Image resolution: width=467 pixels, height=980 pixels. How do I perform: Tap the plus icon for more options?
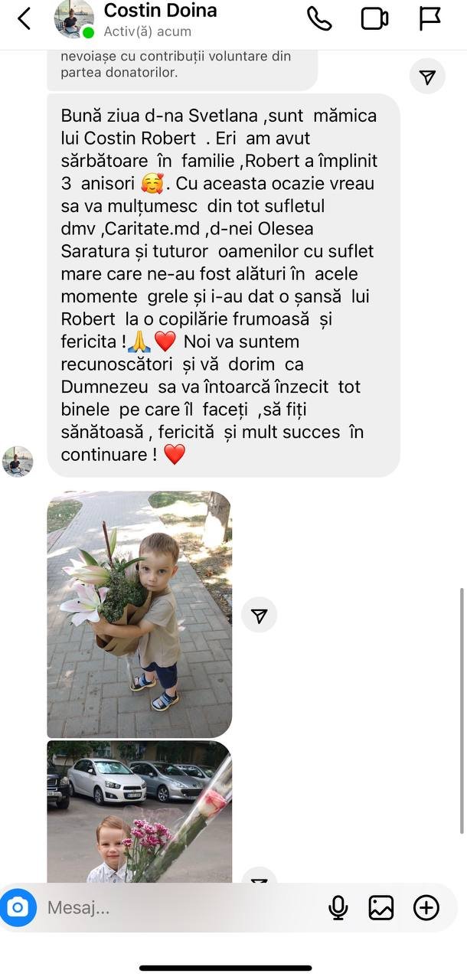(426, 908)
